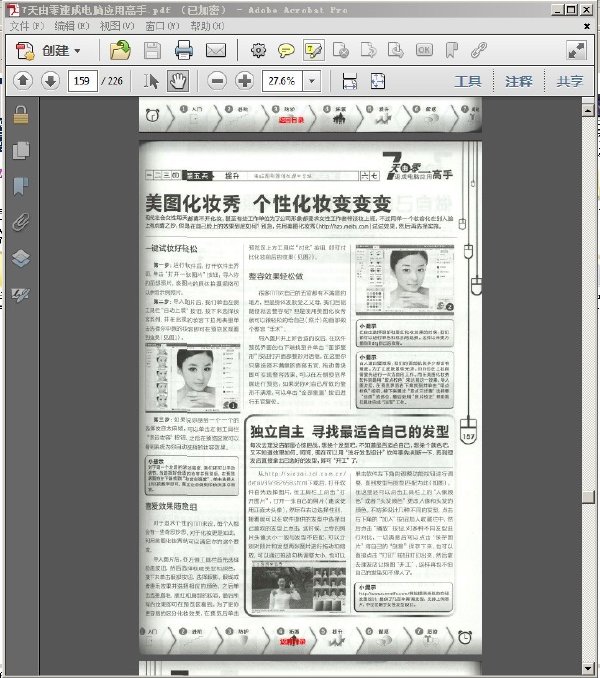Viewport: 600px width, 678px height.
Task: Zoom in with plus button
Action: click(245, 81)
